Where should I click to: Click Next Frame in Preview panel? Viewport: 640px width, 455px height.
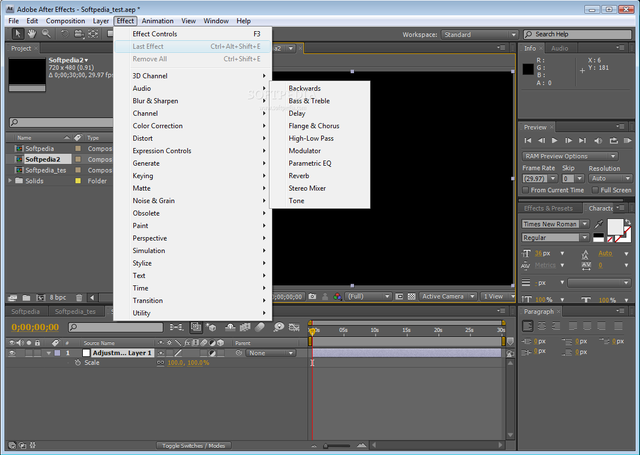coord(568,140)
